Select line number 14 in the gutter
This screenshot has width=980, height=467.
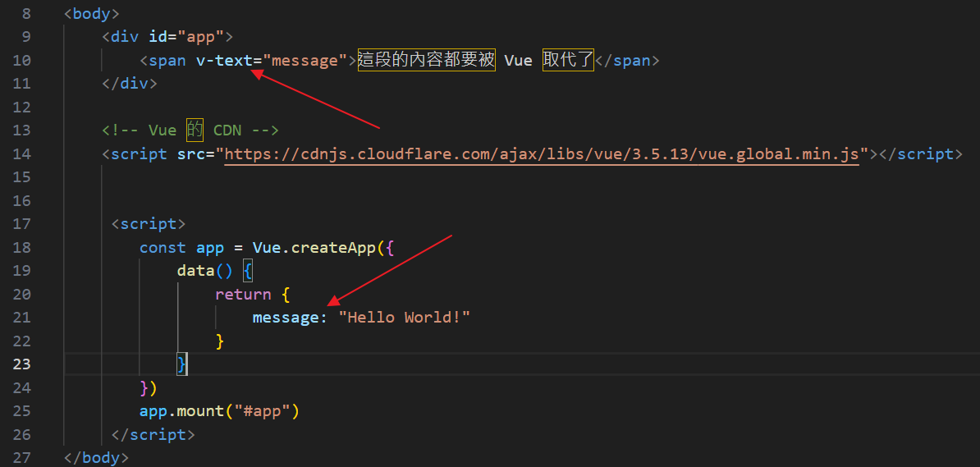click(x=22, y=154)
